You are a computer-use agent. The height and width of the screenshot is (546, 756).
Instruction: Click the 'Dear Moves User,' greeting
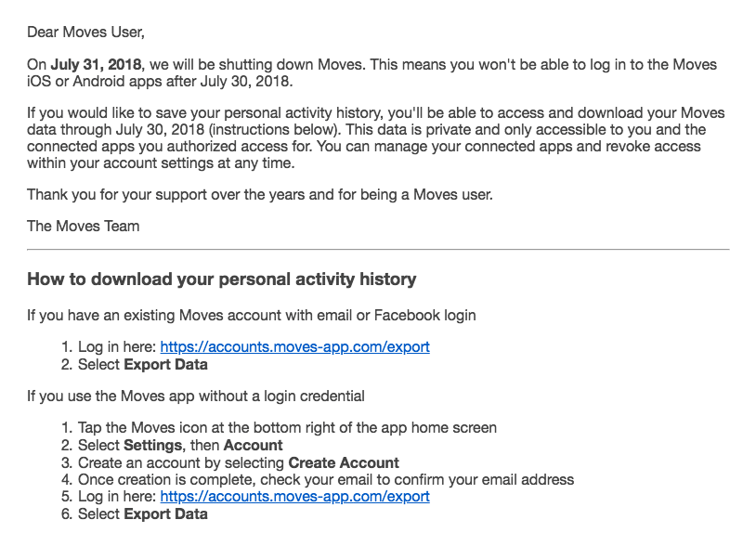(85, 32)
